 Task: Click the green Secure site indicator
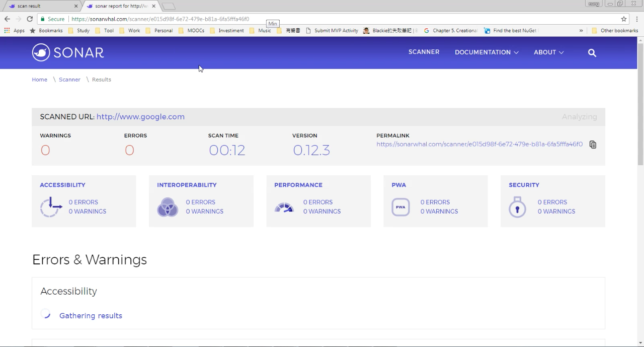[x=53, y=19]
